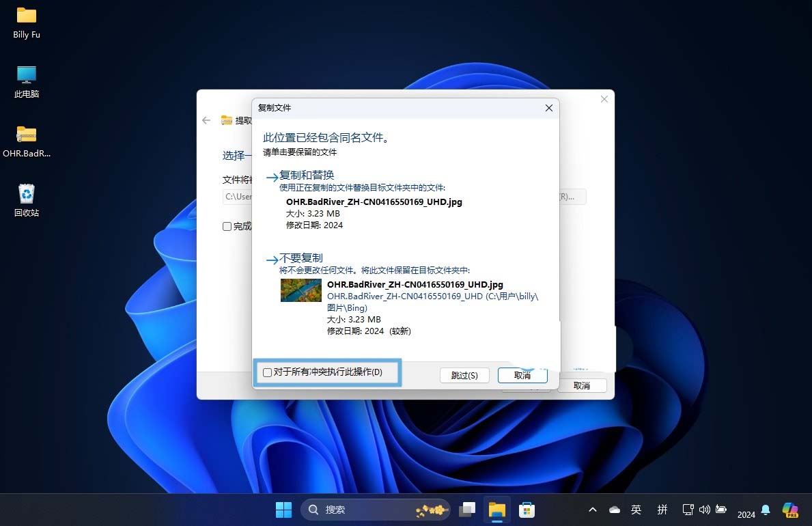Screen dimensions: 812x526
Task: Toggle the network icon in system tray
Action: (x=688, y=509)
